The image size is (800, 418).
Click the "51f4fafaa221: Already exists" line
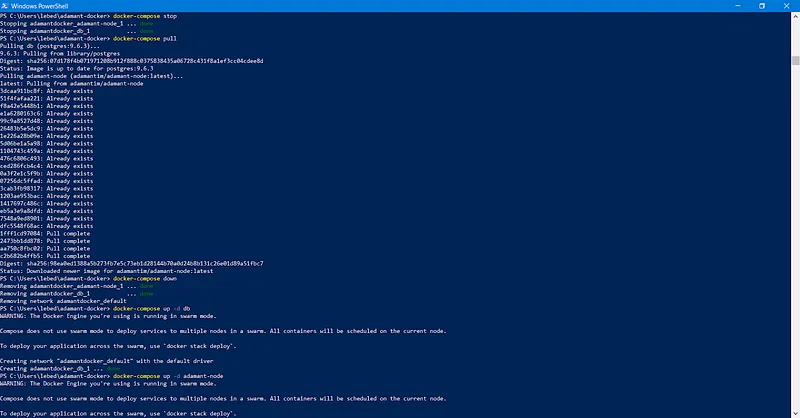[46, 99]
